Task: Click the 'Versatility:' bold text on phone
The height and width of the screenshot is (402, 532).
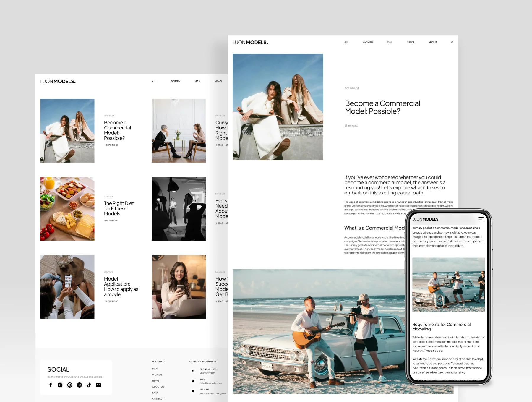Action: click(x=419, y=359)
